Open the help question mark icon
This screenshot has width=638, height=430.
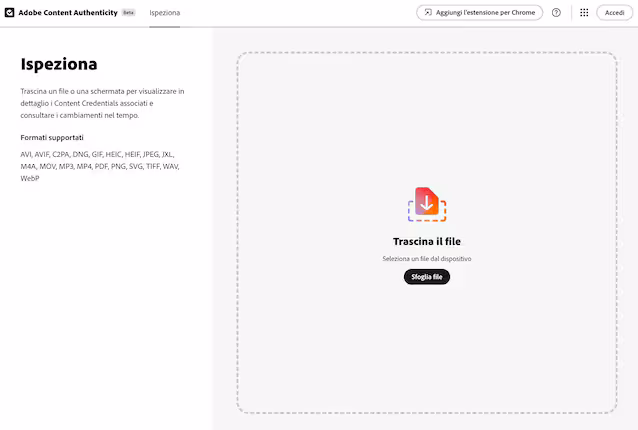coord(556,13)
